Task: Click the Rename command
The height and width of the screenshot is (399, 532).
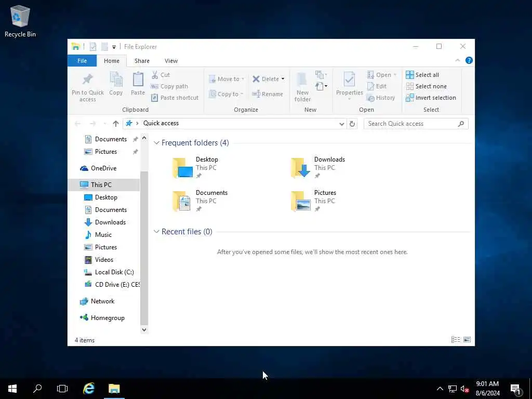Action: point(268,94)
